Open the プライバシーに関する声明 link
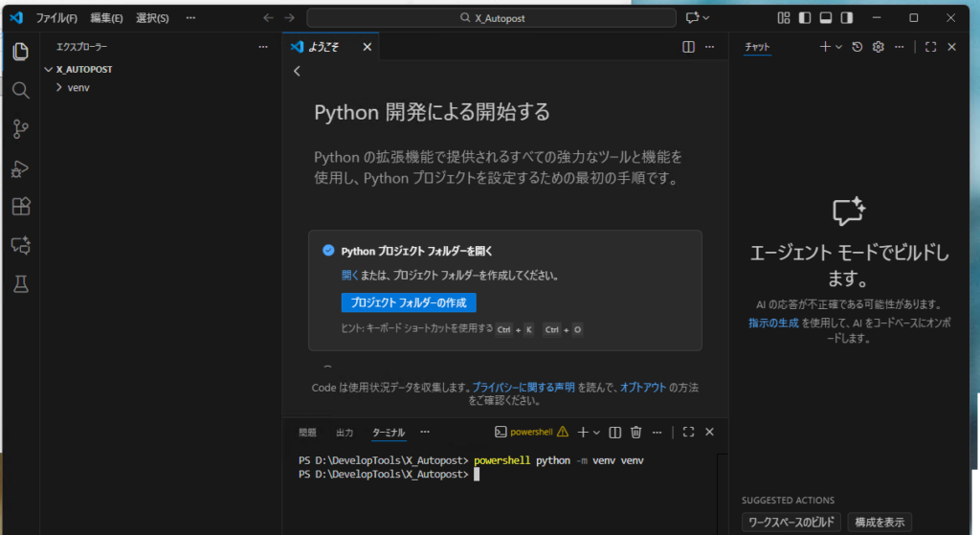 point(523,388)
